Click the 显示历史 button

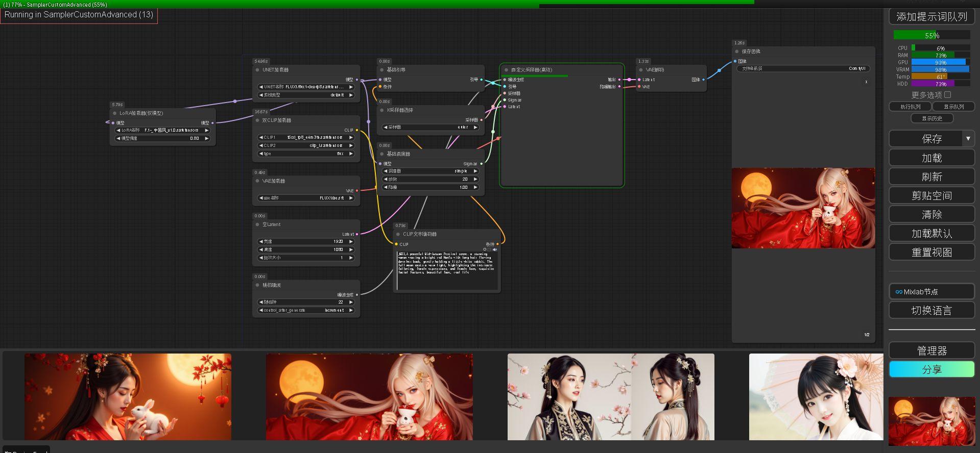pos(931,118)
